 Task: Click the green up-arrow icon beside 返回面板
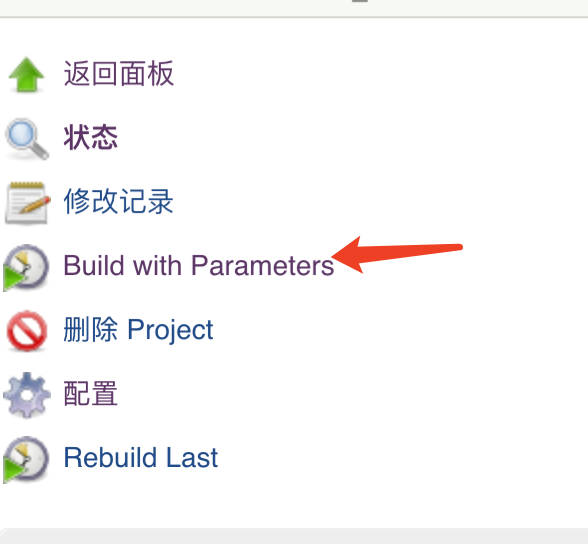(x=26, y=74)
